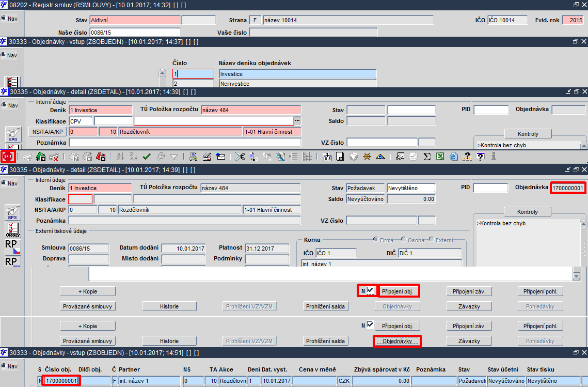Click the Sigma sum icon
This screenshot has width=588, height=387.
(x=427, y=157)
